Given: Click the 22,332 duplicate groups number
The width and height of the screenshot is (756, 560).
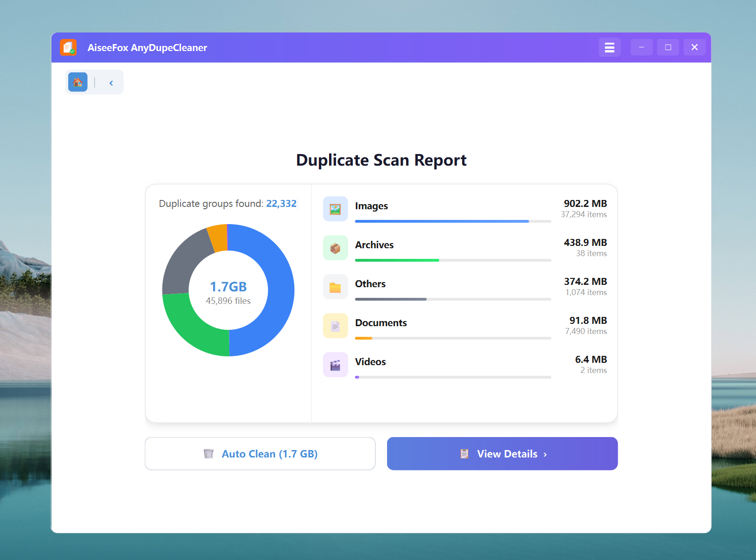Looking at the screenshot, I should point(281,204).
